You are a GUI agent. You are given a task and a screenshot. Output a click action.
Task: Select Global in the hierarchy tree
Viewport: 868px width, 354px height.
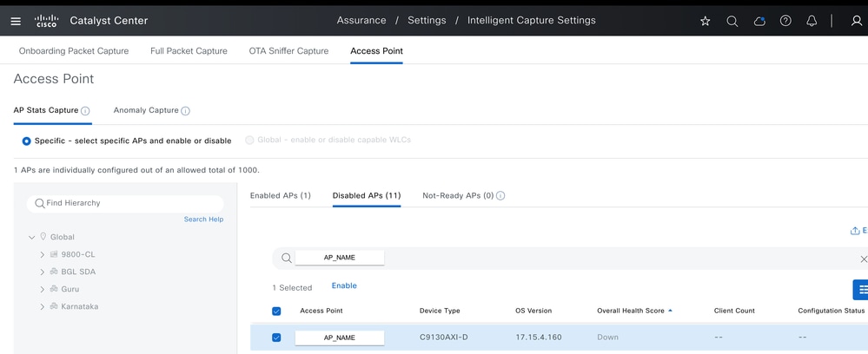(62, 237)
